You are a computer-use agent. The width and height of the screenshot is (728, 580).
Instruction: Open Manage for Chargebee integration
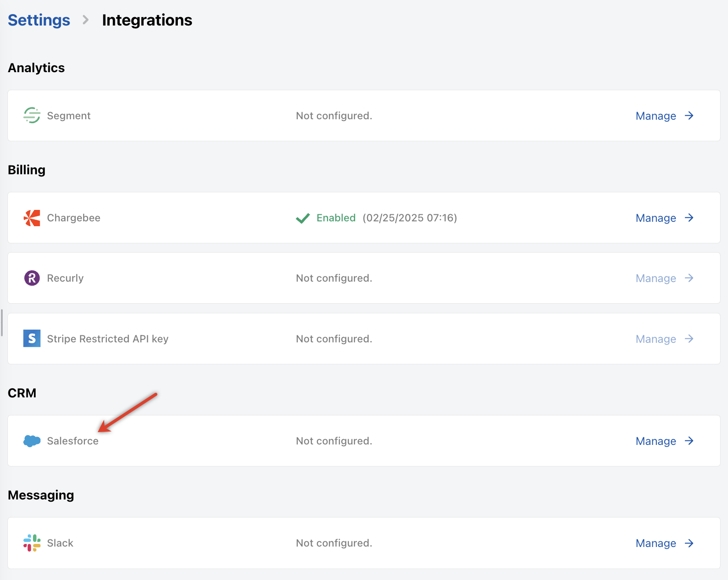point(665,218)
